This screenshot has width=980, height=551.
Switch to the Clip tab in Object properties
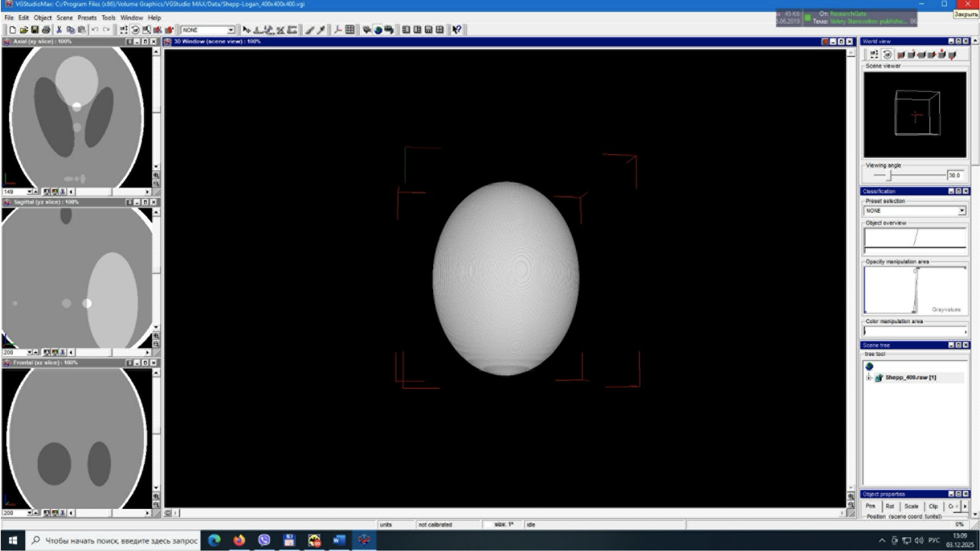coord(933,506)
